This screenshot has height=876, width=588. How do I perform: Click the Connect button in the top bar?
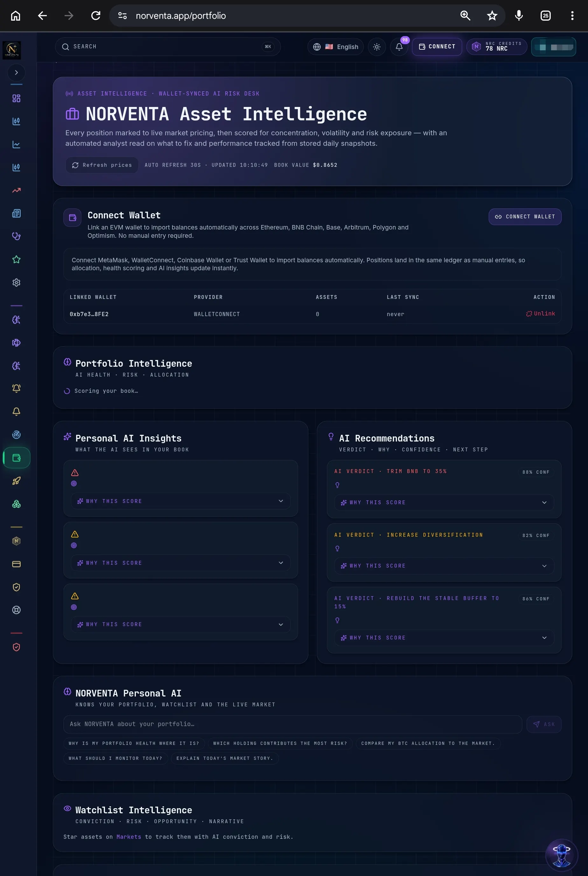pyautogui.click(x=437, y=47)
